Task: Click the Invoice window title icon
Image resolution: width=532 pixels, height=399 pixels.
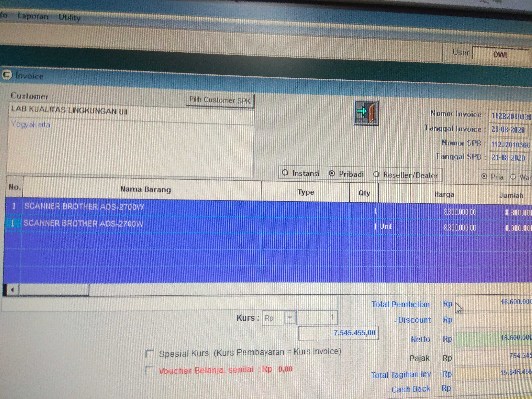Action: pos(7,75)
